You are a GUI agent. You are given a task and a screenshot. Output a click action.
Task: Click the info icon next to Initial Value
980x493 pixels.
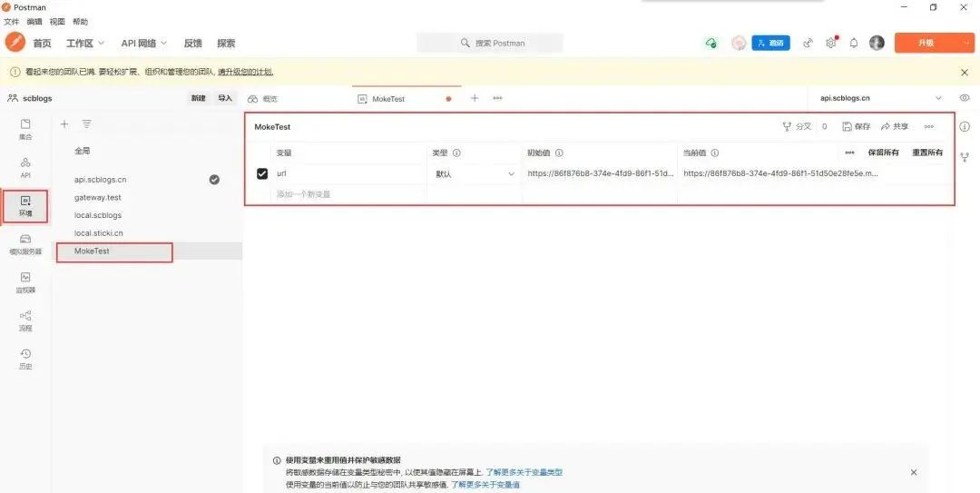(x=559, y=153)
